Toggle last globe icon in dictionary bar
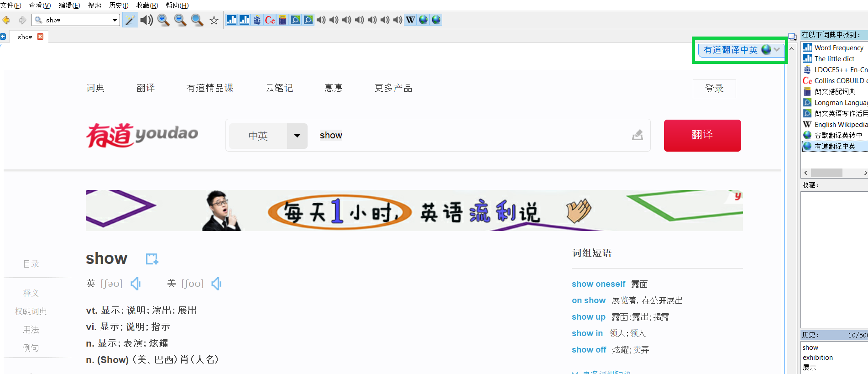 [x=436, y=20]
